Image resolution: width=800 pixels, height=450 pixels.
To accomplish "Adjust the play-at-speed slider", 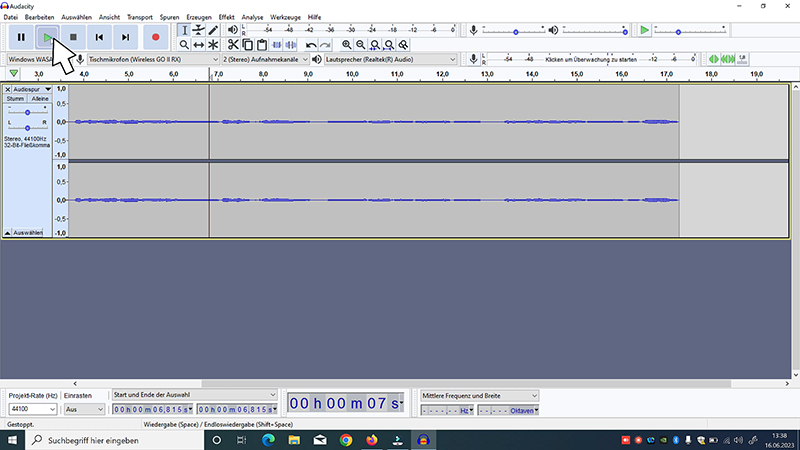I will click(x=678, y=32).
